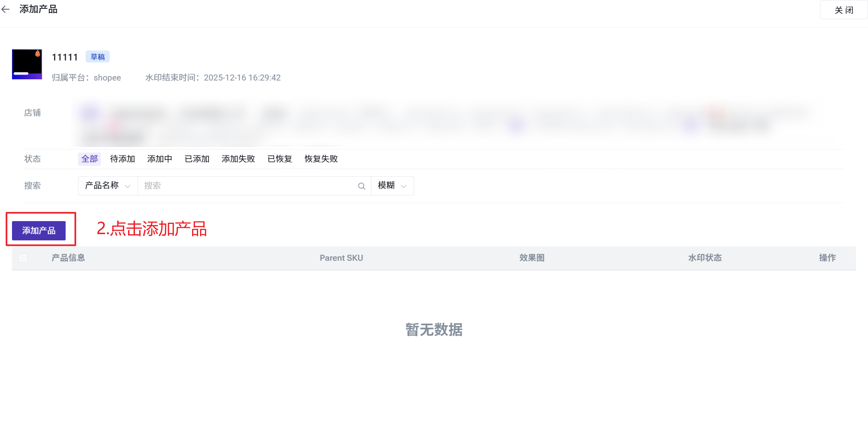Filter by 添加失败 status
The height and width of the screenshot is (439, 868).
coord(239,159)
